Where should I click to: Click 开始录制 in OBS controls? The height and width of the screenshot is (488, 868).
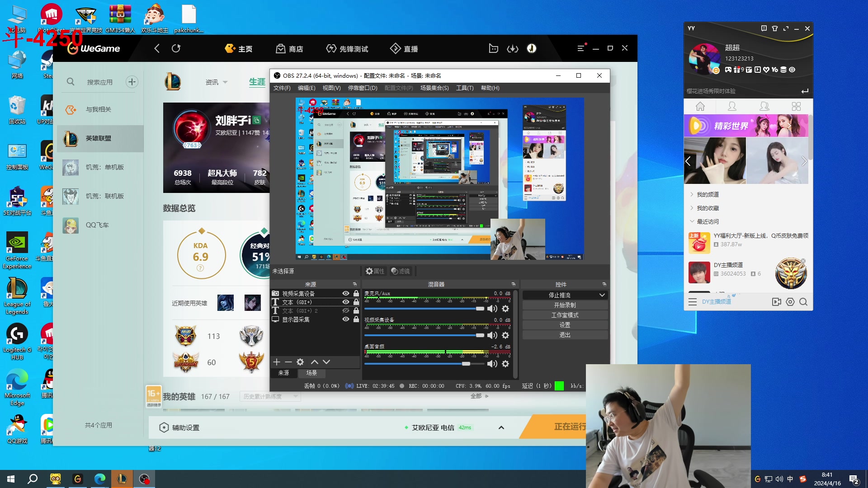point(565,305)
